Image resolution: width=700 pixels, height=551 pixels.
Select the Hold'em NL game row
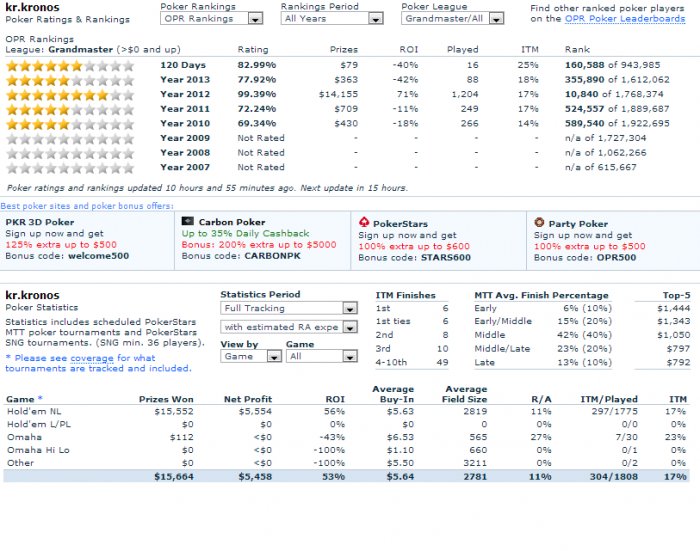coord(346,411)
